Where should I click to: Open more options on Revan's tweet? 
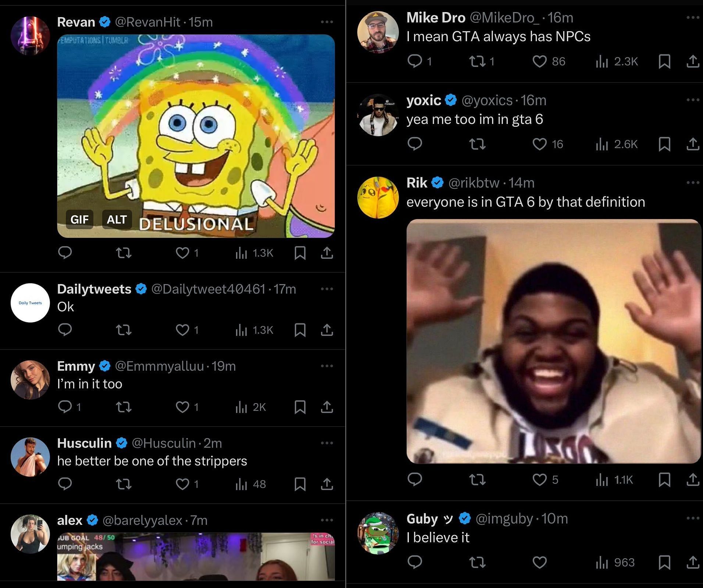pyautogui.click(x=326, y=22)
